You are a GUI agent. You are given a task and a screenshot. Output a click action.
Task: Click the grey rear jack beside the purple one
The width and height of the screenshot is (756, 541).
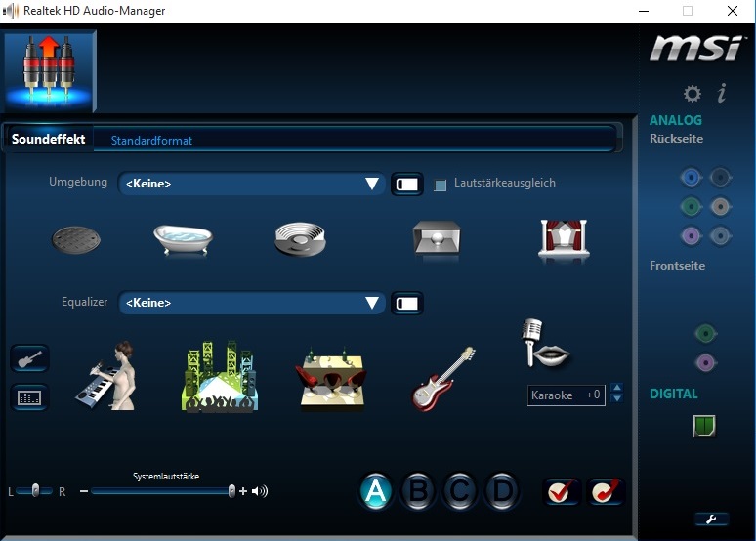[x=720, y=236]
